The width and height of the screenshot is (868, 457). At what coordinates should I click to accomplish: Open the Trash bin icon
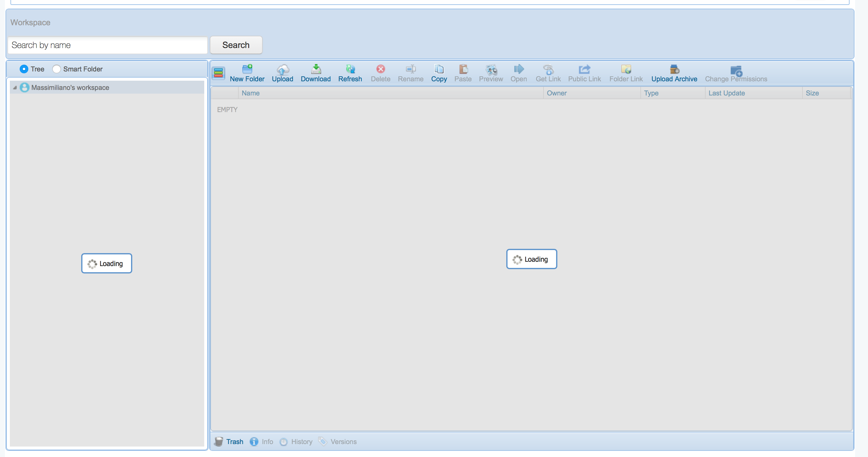coord(219,442)
